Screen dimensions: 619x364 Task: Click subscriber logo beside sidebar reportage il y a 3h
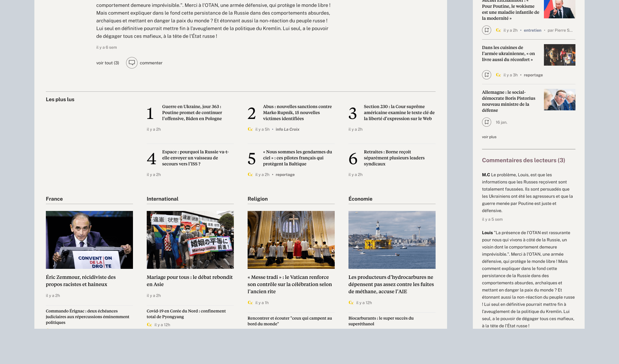(x=498, y=75)
